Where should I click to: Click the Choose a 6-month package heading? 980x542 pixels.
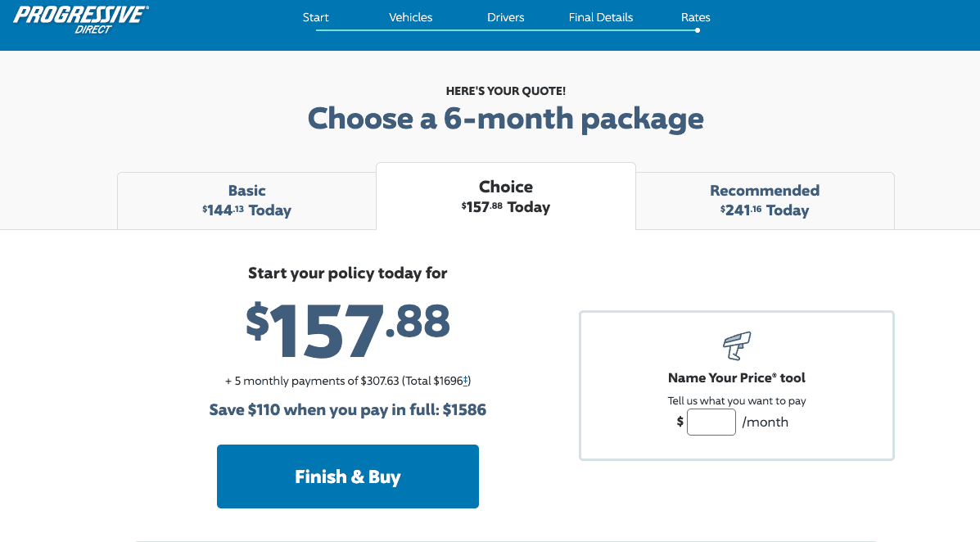point(505,119)
